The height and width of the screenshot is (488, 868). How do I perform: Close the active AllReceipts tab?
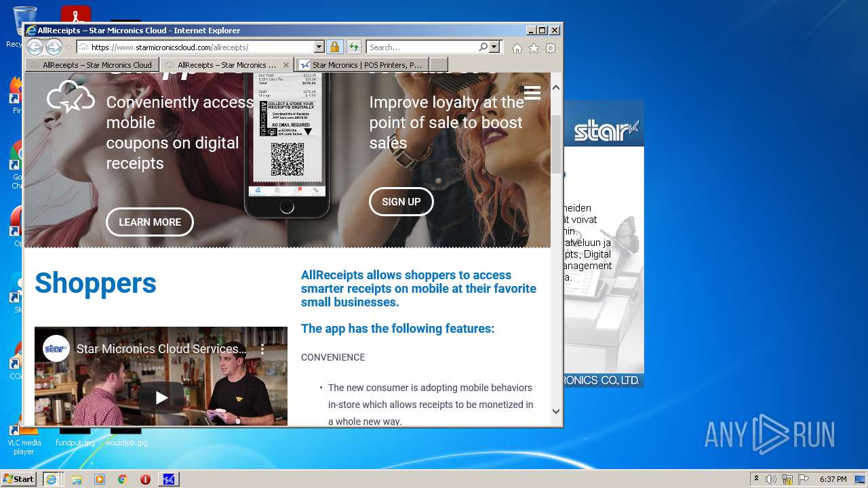286,65
